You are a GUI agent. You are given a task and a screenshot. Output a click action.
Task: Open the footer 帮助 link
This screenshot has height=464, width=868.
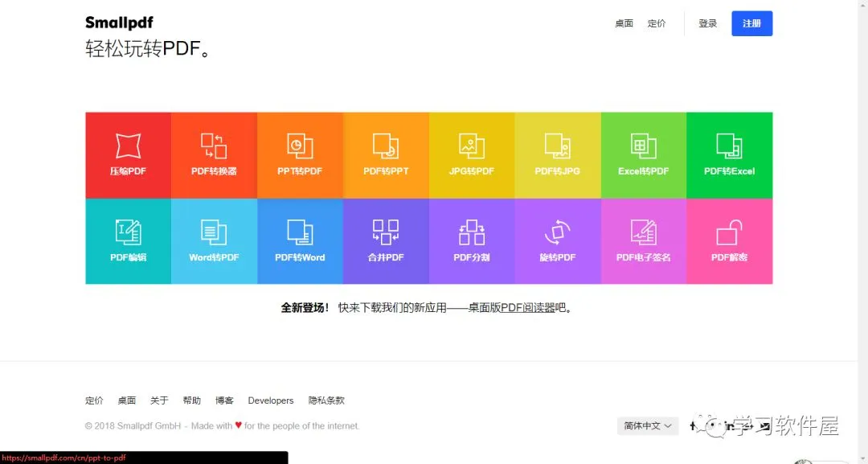[191, 400]
